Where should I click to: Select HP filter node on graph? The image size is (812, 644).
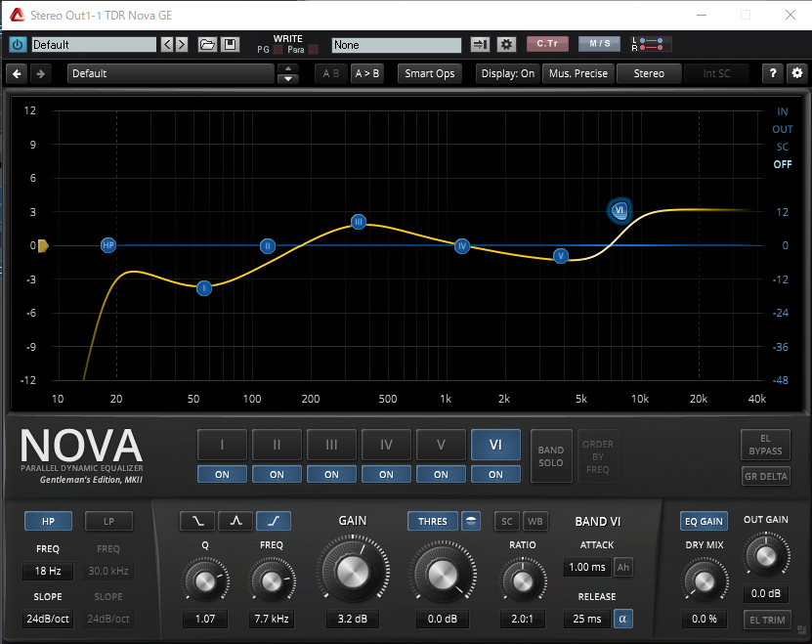click(108, 245)
